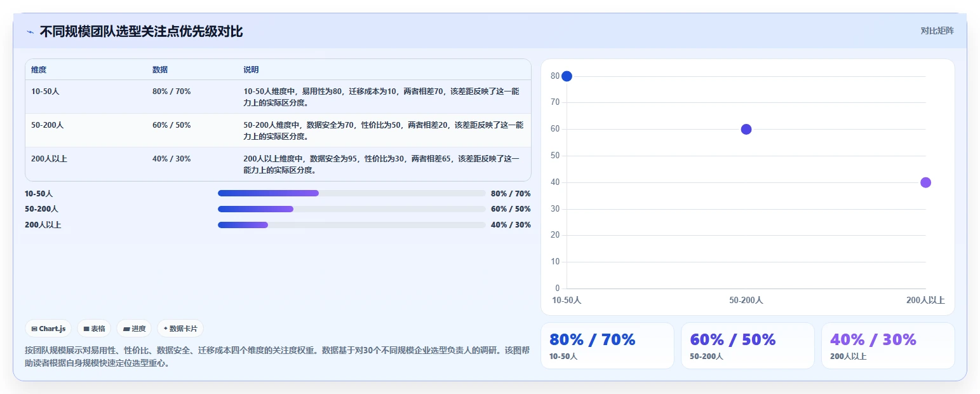Click the 说明 column header
Image resolution: width=980 pixels, height=394 pixels.
click(251, 70)
